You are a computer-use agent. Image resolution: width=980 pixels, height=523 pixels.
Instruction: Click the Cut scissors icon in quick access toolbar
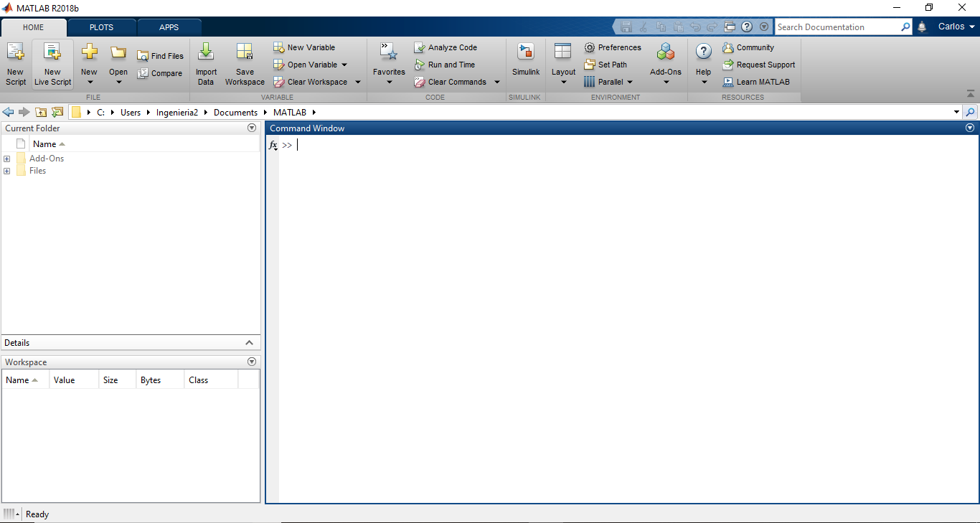[x=644, y=27]
